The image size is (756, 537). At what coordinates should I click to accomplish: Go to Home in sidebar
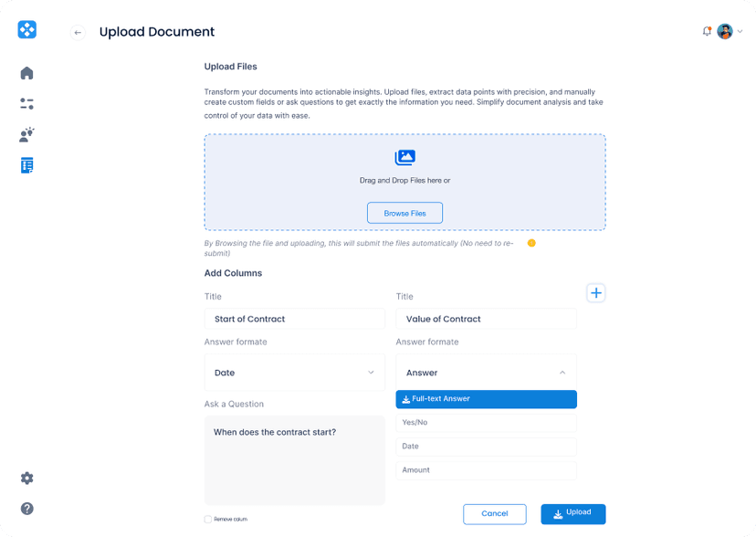pyautogui.click(x=27, y=73)
